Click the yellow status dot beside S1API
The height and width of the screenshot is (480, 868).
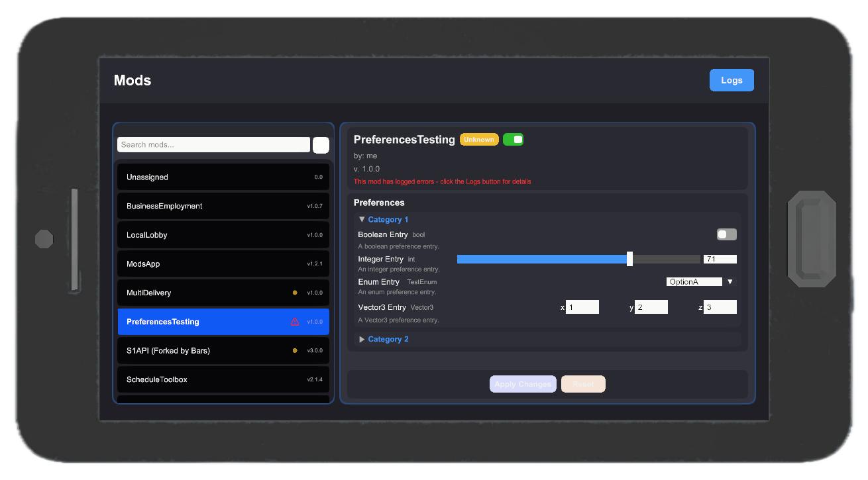tap(296, 350)
